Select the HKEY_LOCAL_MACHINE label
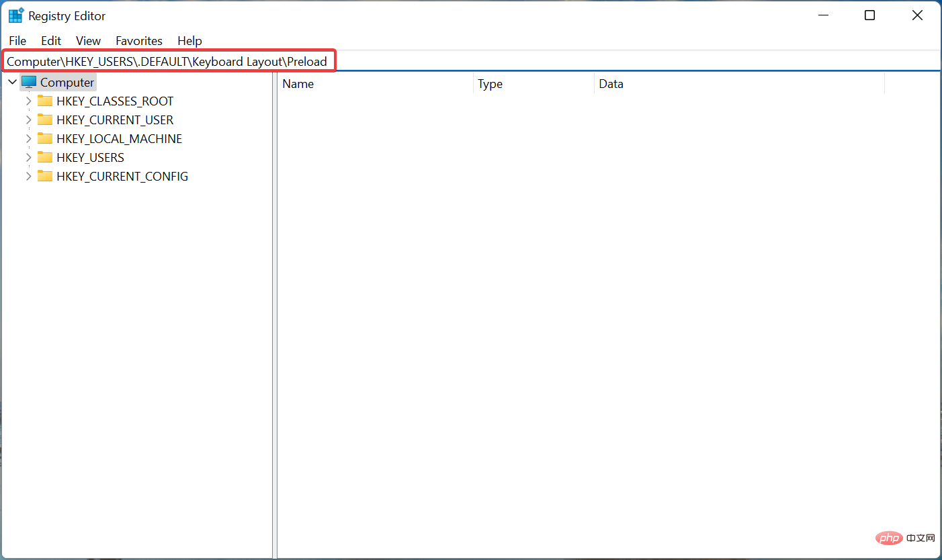 [119, 139]
